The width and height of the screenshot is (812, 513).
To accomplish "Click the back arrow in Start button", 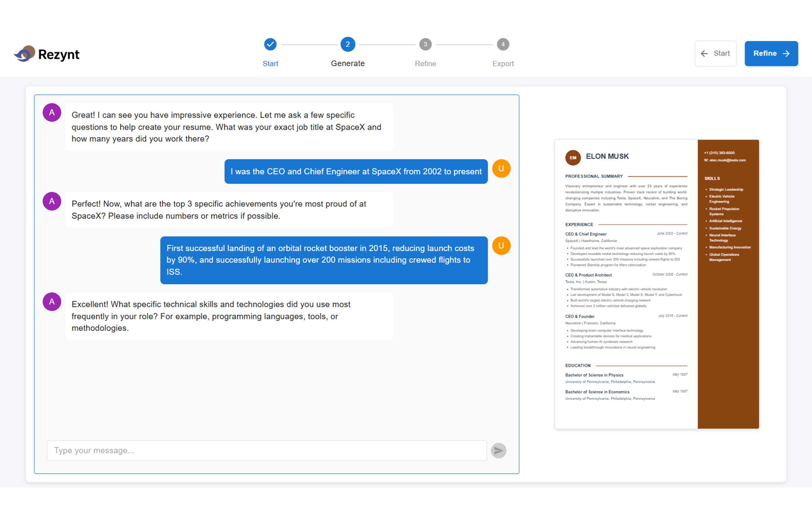I will (x=704, y=54).
